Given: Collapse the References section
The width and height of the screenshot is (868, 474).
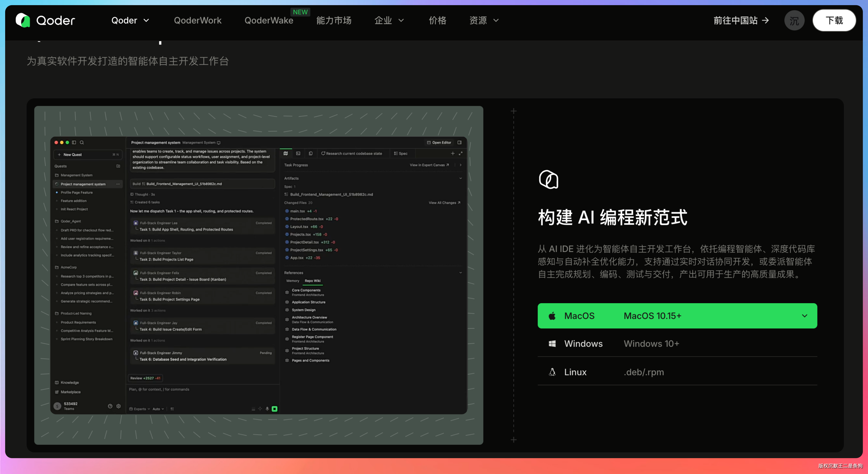Looking at the screenshot, I should (x=461, y=273).
